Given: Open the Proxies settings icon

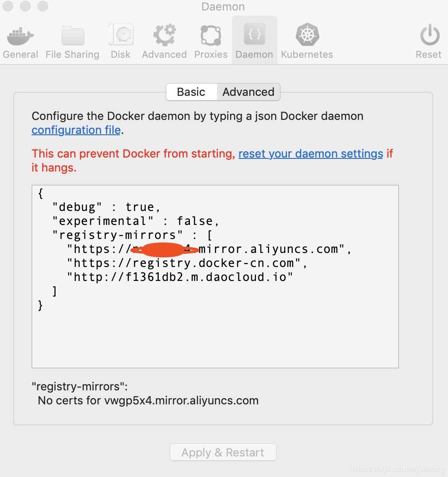Looking at the screenshot, I should click(211, 35).
